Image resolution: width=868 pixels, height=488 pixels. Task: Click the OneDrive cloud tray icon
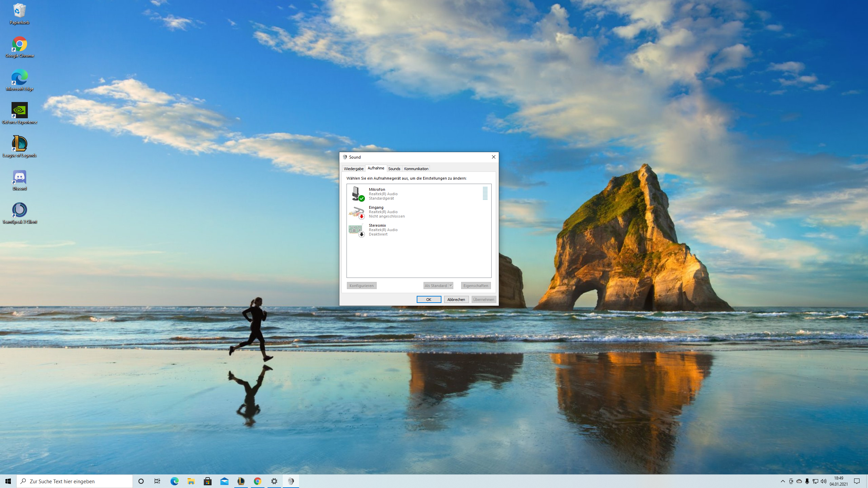(x=799, y=481)
